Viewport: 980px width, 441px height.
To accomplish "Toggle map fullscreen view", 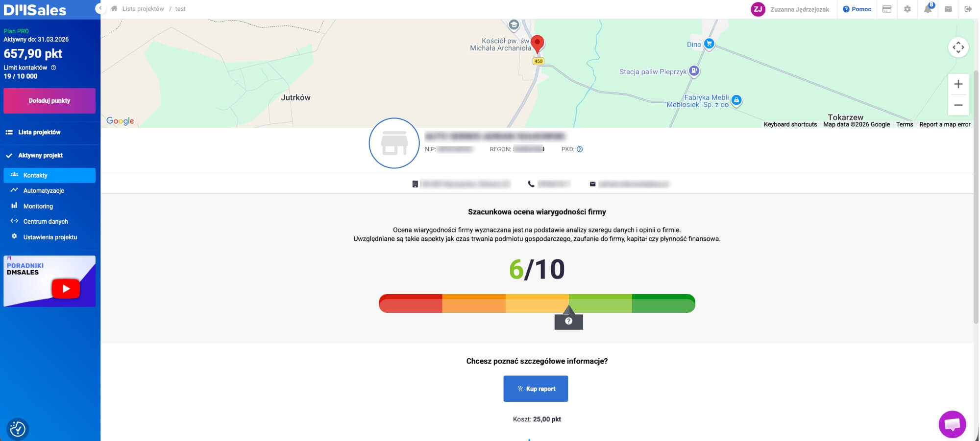I will 958,47.
